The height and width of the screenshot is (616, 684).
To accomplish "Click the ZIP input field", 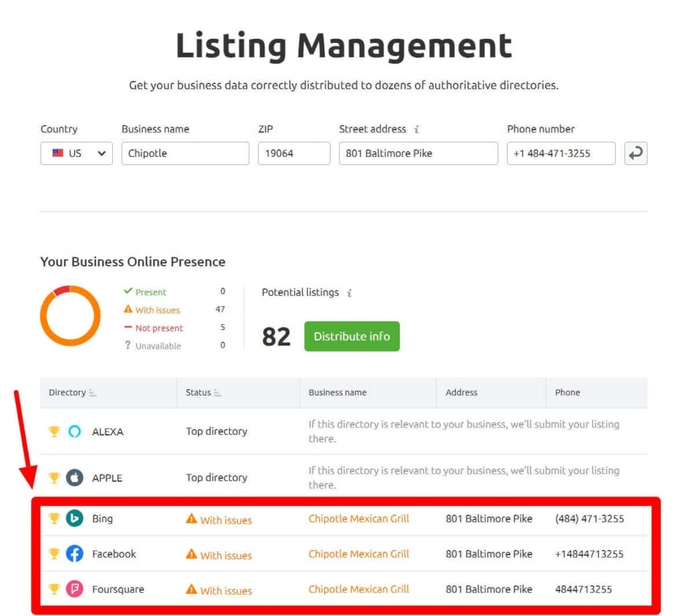I will tap(294, 153).
